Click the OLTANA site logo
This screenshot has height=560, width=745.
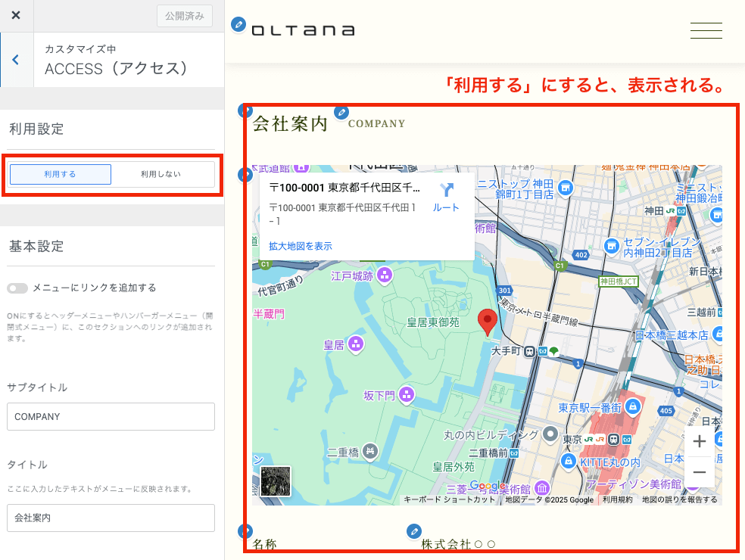point(303,30)
